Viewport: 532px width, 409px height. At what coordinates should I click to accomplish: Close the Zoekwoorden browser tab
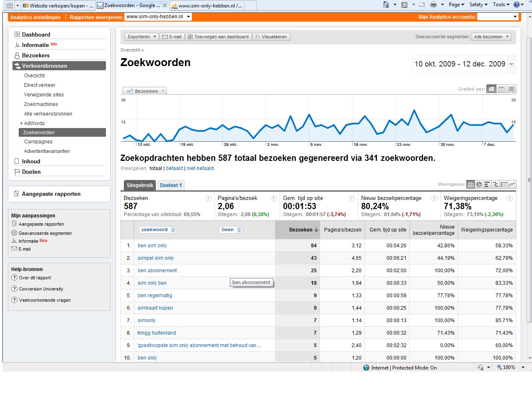[165, 5]
